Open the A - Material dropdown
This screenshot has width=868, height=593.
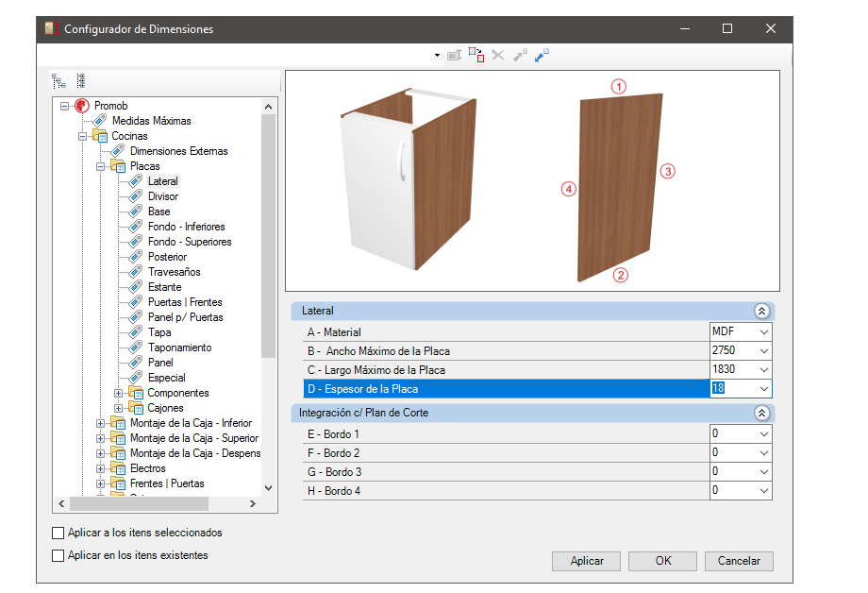pyautogui.click(x=764, y=332)
